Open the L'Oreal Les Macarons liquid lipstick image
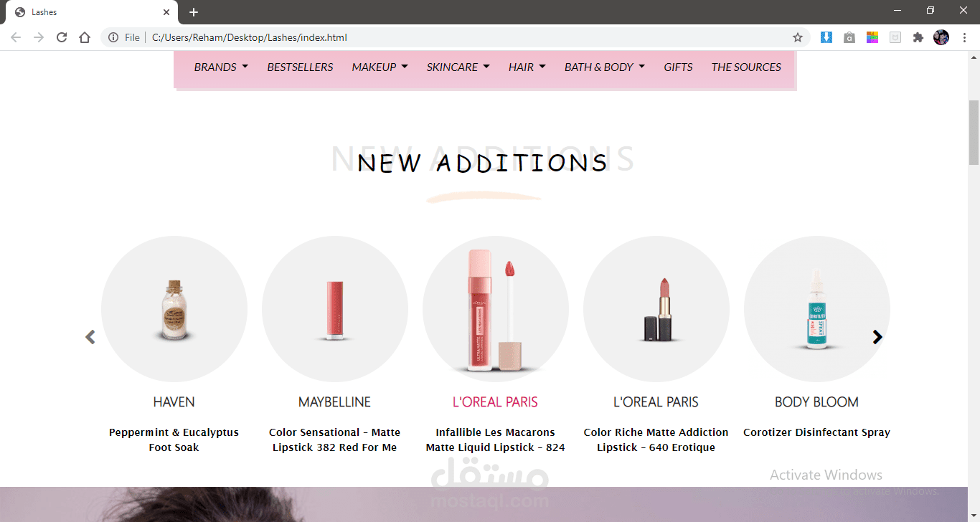The image size is (980, 522). (496, 309)
